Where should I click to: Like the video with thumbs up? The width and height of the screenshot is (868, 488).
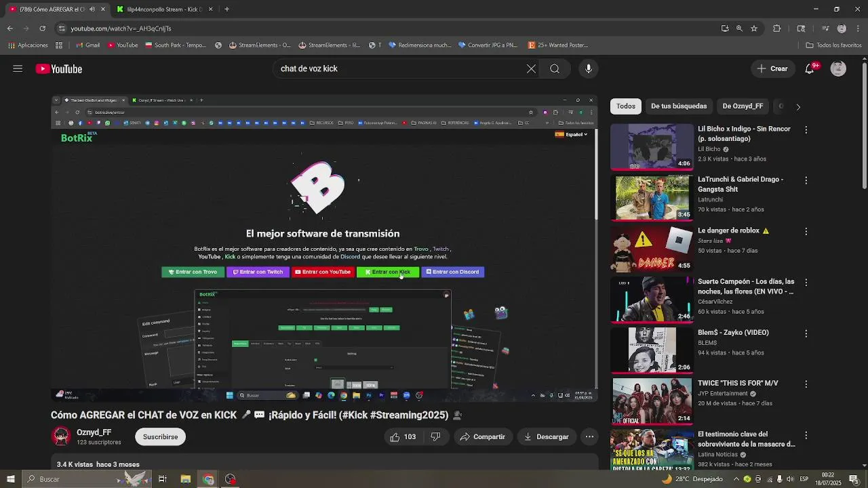pyautogui.click(x=402, y=437)
